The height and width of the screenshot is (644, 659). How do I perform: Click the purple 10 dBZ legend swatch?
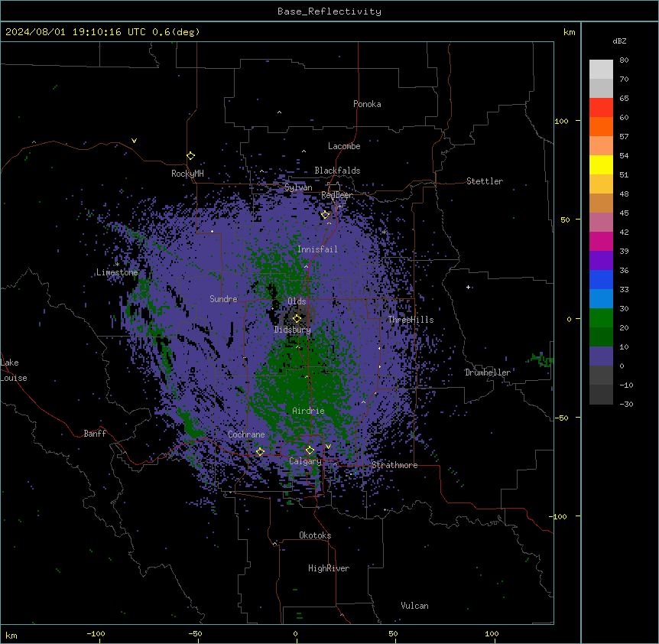coord(601,356)
